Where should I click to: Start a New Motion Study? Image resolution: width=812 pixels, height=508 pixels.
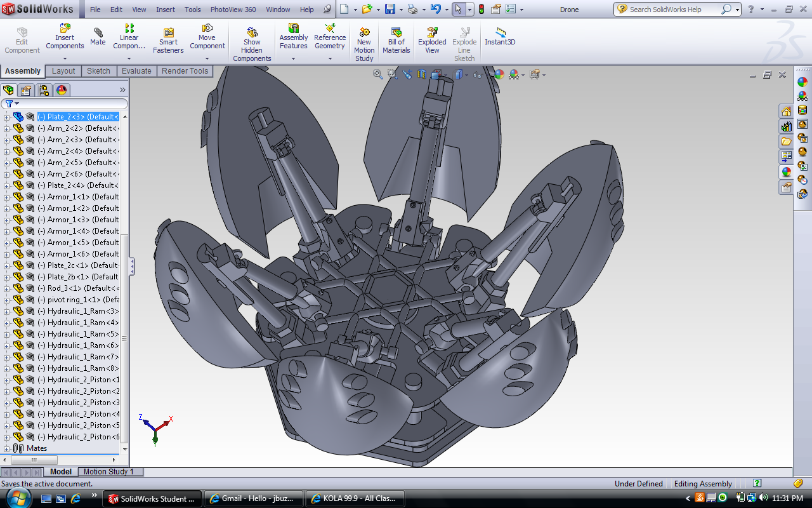[x=364, y=44]
